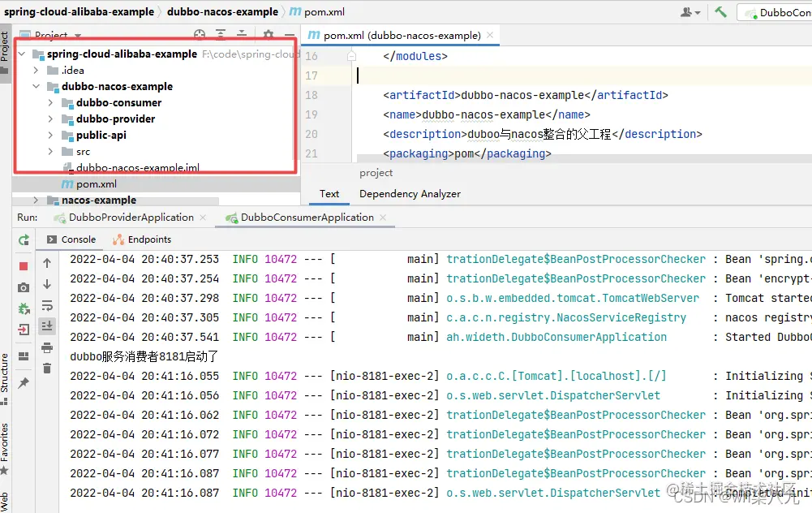Image resolution: width=812 pixels, height=513 pixels.
Task: Open the Structure tool window side button
Action: pos(5,377)
